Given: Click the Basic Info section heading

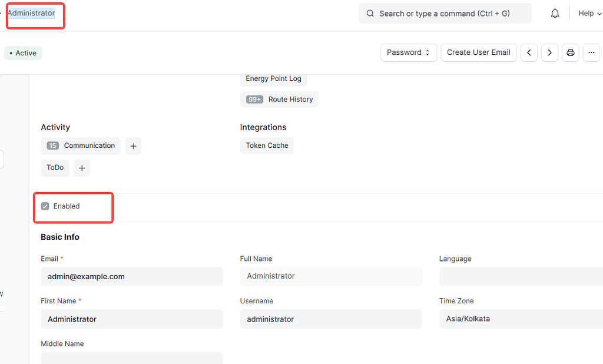Looking at the screenshot, I should [x=60, y=237].
